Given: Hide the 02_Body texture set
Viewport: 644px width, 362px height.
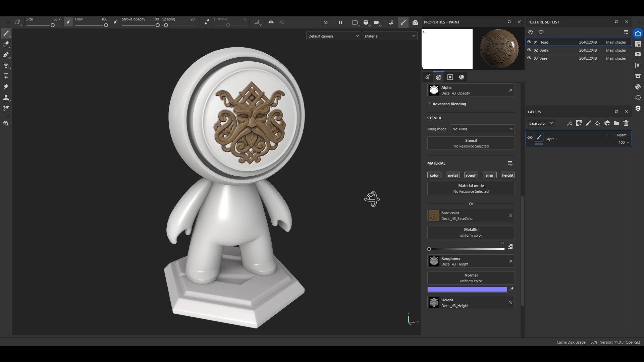Looking at the screenshot, I should (x=529, y=50).
